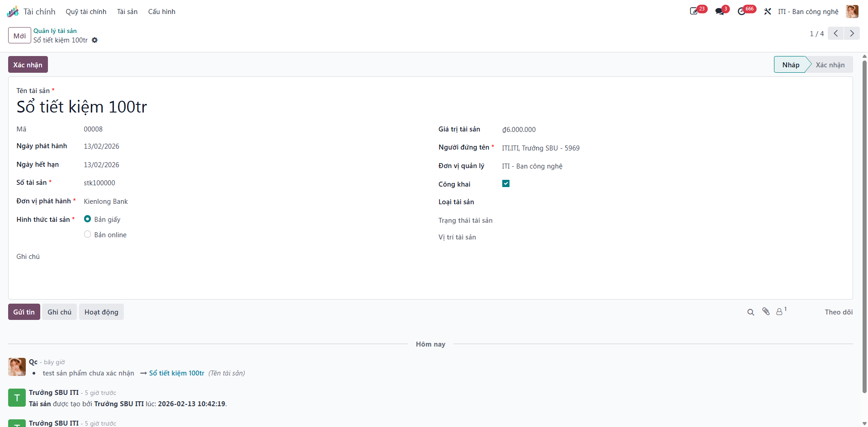Click the Mã field value 00008
This screenshot has width=868, height=427.
[93, 129]
